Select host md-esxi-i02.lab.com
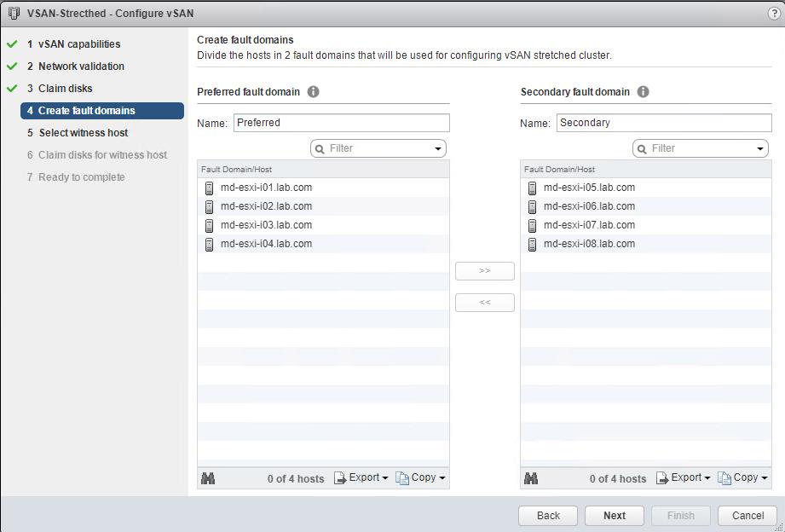 pos(323,206)
